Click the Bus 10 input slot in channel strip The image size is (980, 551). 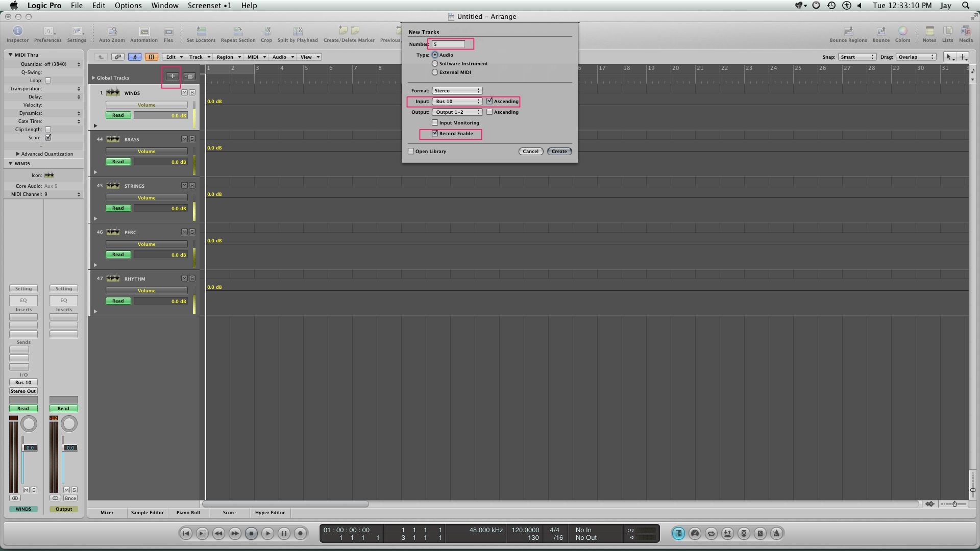coord(23,382)
